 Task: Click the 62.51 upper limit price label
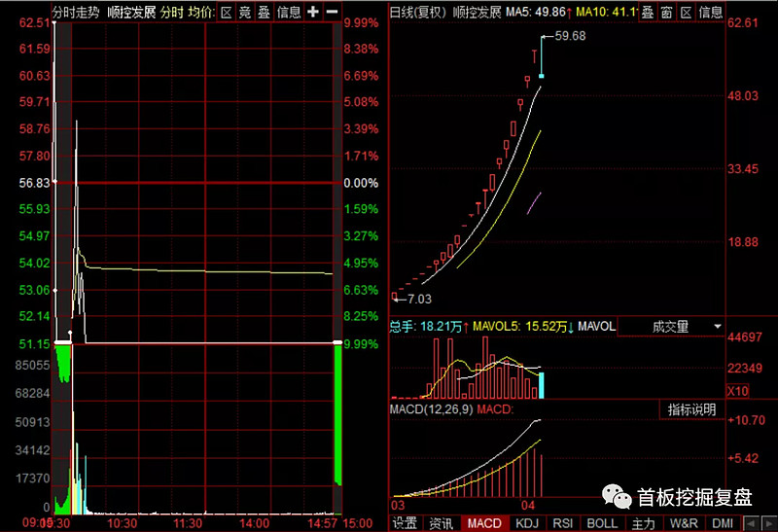pos(34,22)
